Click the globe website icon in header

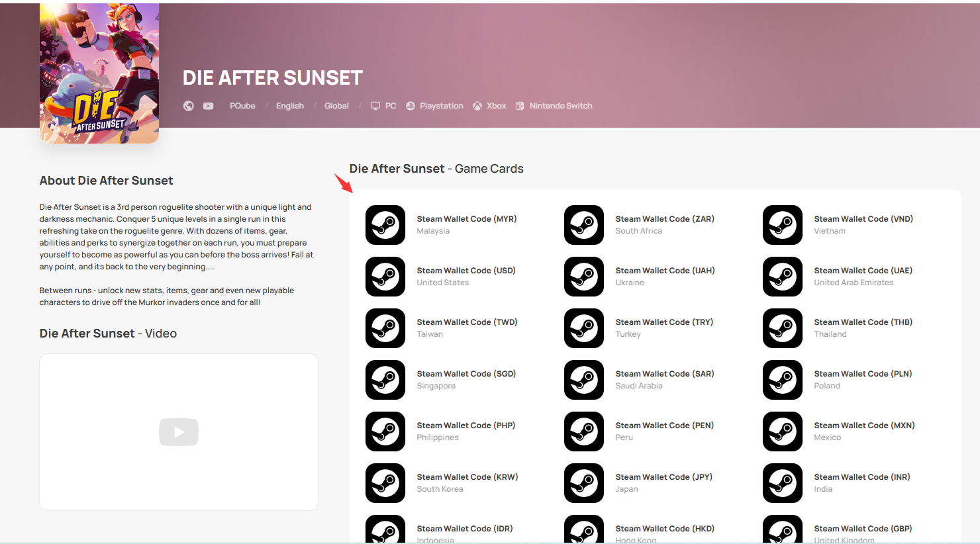(x=189, y=106)
